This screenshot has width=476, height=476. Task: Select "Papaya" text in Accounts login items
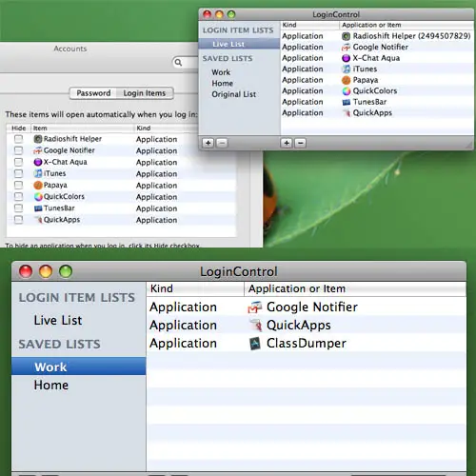tap(55, 185)
